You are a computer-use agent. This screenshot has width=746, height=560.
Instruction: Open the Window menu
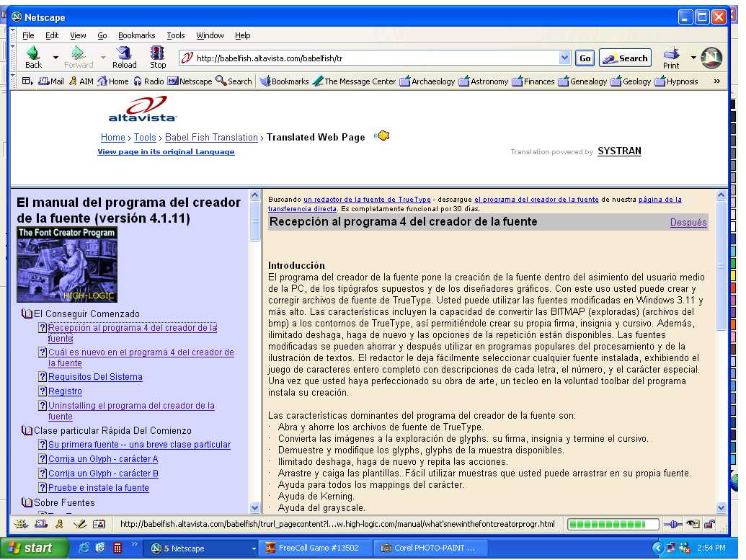point(210,35)
